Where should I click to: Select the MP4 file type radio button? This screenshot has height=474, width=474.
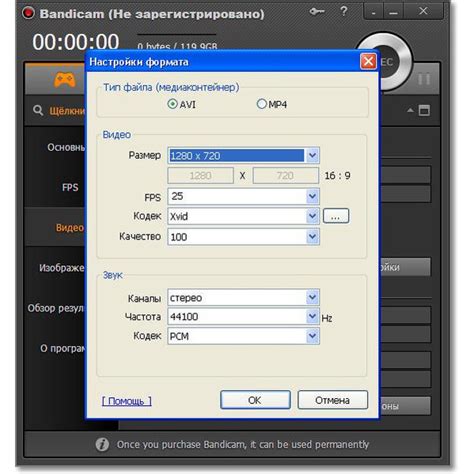pos(262,104)
